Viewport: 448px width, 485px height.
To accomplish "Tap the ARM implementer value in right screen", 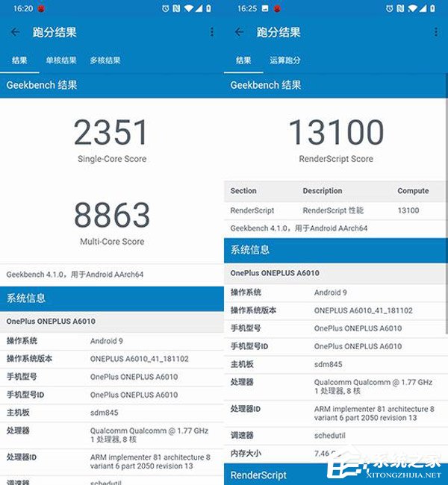I will tap(374, 413).
